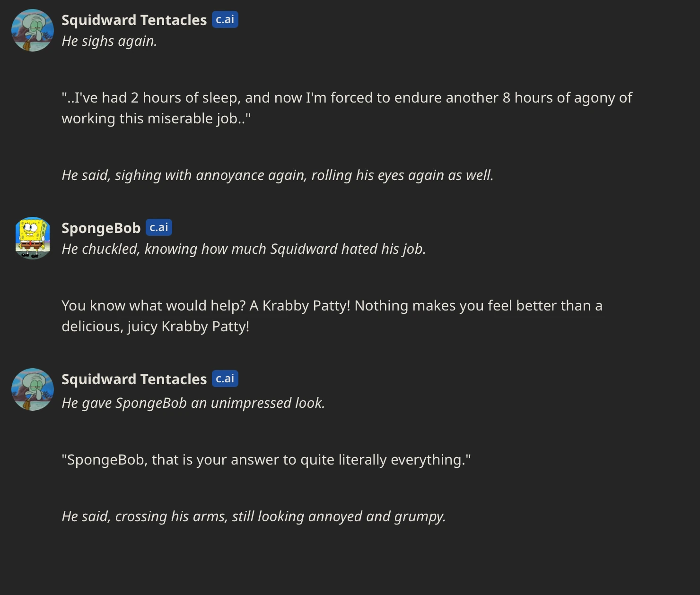The image size is (700, 595).
Task: Open the SpongeBob name link
Action: click(x=101, y=227)
